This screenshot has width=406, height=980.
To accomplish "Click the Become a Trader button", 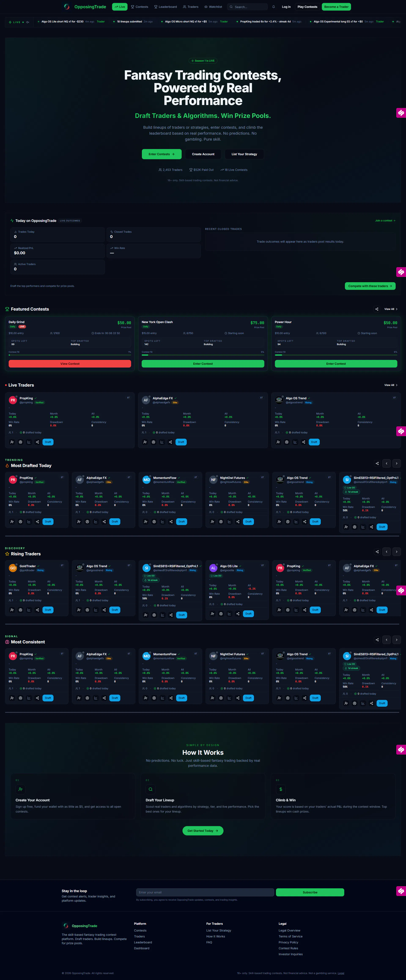I will click(336, 7).
